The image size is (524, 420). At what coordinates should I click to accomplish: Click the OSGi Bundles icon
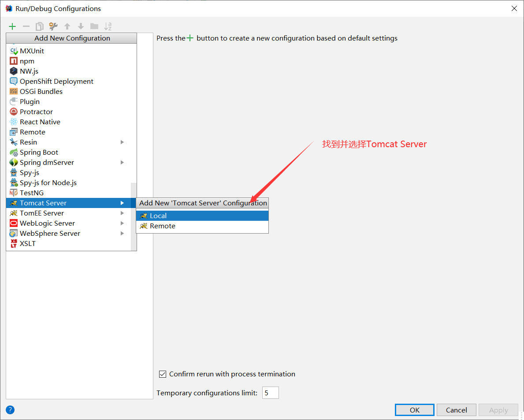[x=14, y=92]
